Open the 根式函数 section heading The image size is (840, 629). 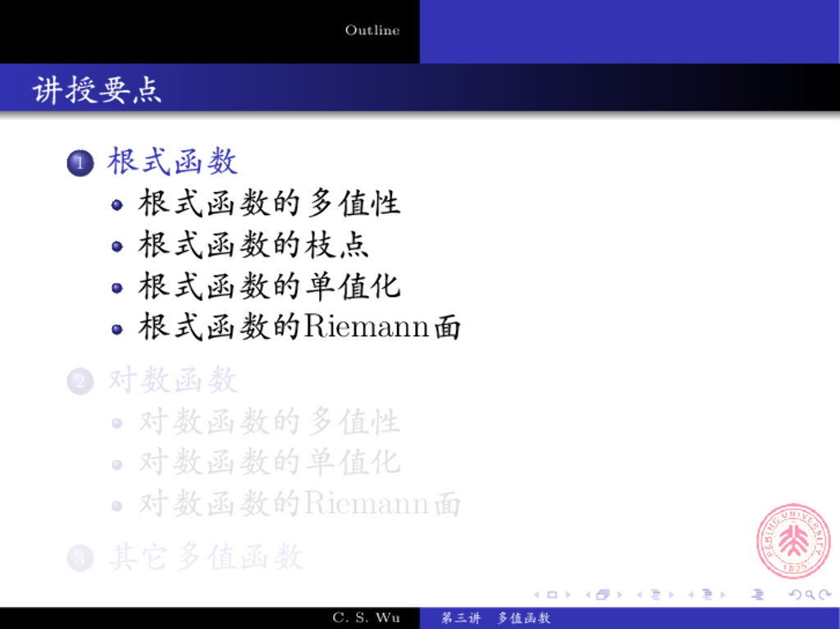point(172,161)
